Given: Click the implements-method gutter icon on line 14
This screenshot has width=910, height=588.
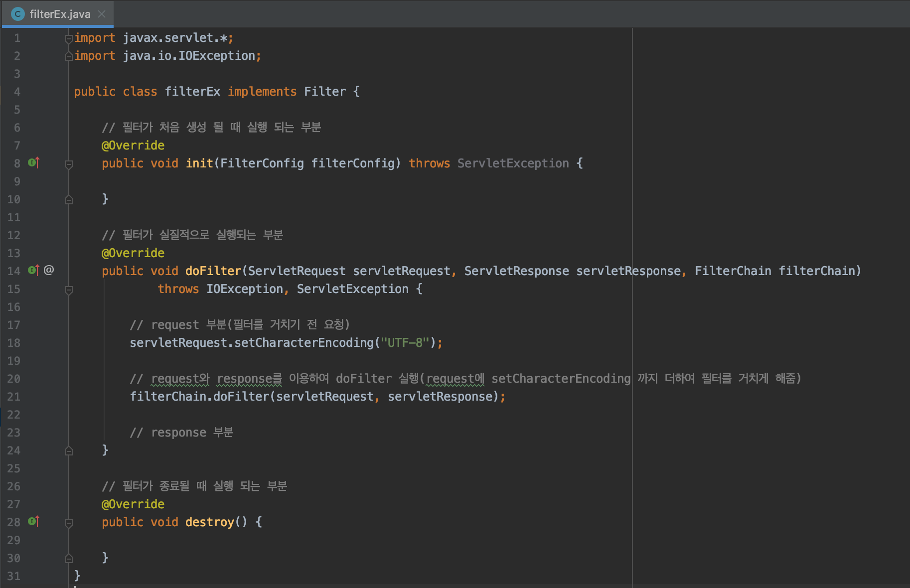Looking at the screenshot, I should (x=33, y=270).
